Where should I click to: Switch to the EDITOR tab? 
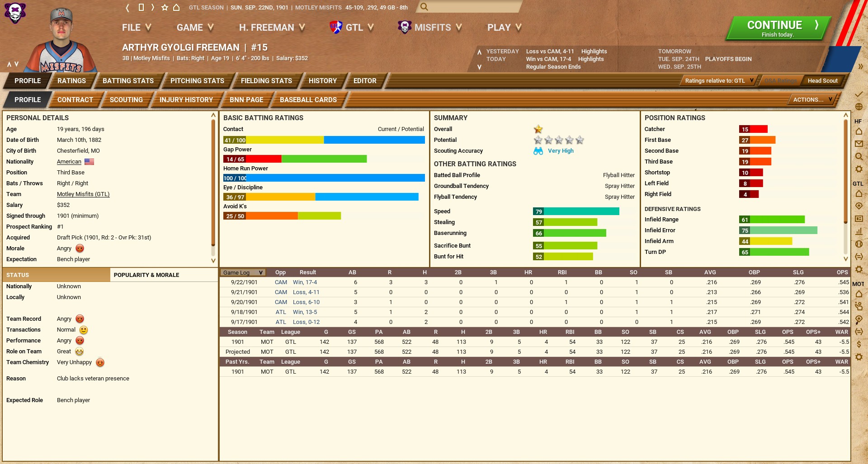(x=365, y=81)
